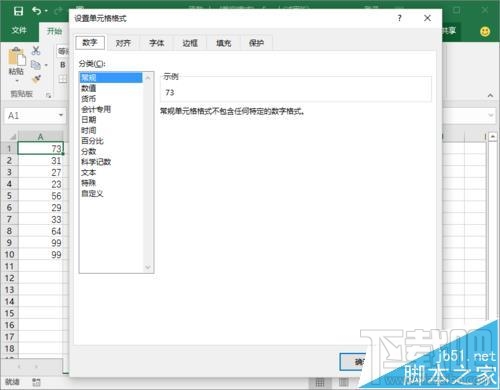
Task: Click the previous sheet navigation arrow
Action: [x=19, y=367]
